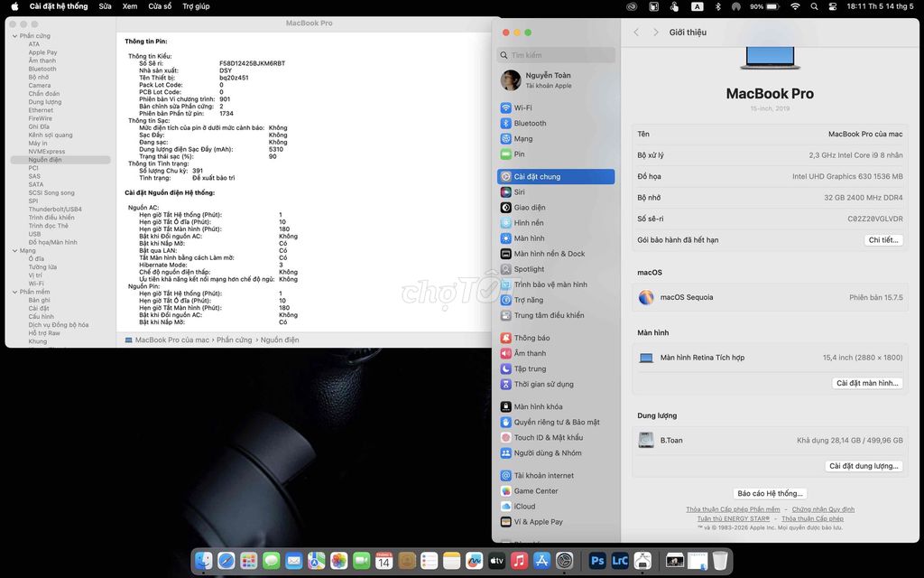Launch Photoshop (Ps) from the Dock
Image resolution: width=924 pixels, height=578 pixels.
[597, 560]
